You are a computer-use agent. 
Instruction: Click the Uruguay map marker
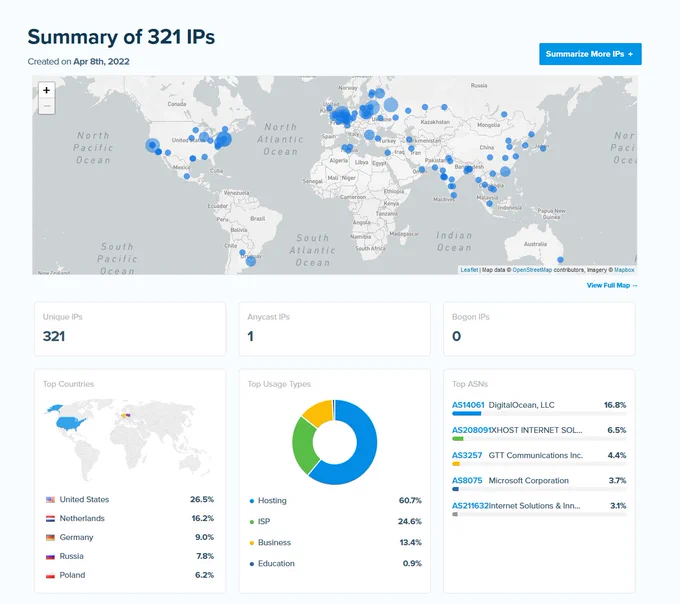point(251,261)
